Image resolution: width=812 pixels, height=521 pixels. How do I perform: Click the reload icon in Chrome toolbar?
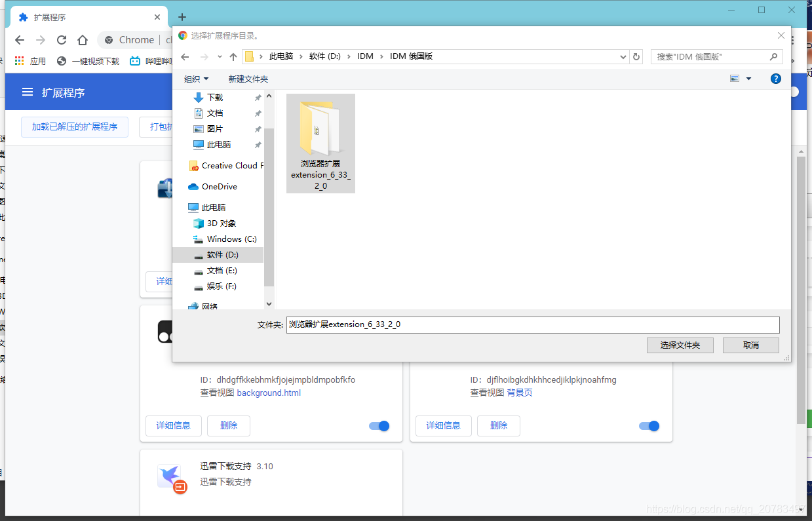[x=61, y=40]
